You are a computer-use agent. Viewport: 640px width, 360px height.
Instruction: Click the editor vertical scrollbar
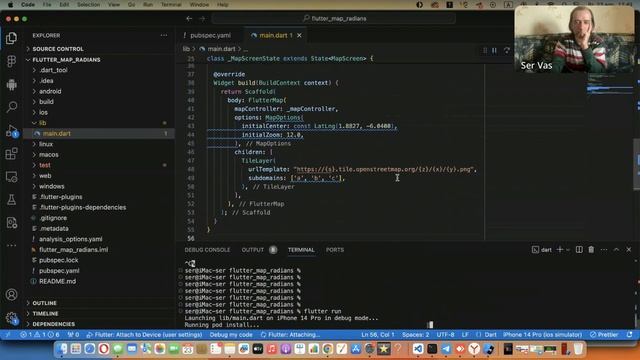pos(637,163)
